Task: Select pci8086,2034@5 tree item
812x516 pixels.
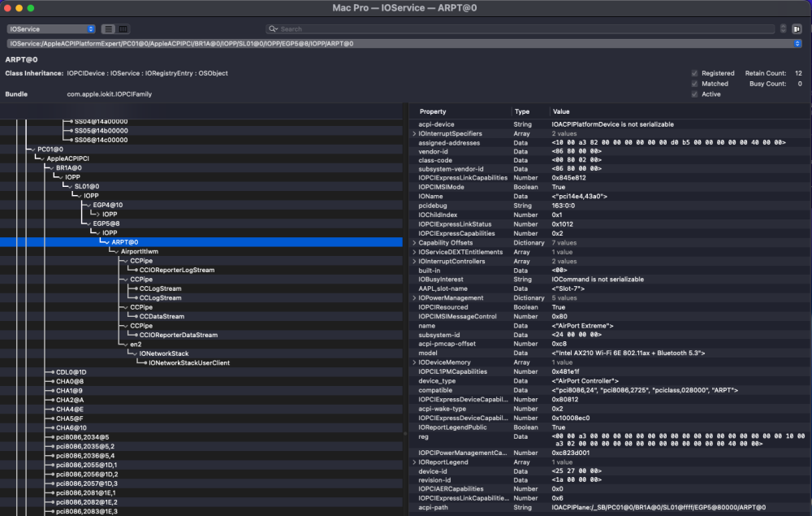Action: (x=82, y=437)
